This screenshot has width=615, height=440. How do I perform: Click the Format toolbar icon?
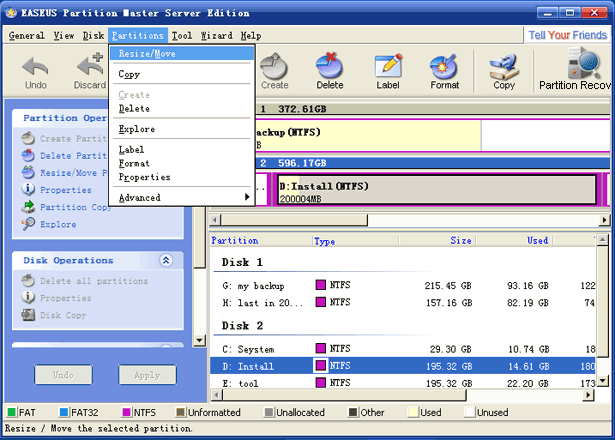(444, 66)
